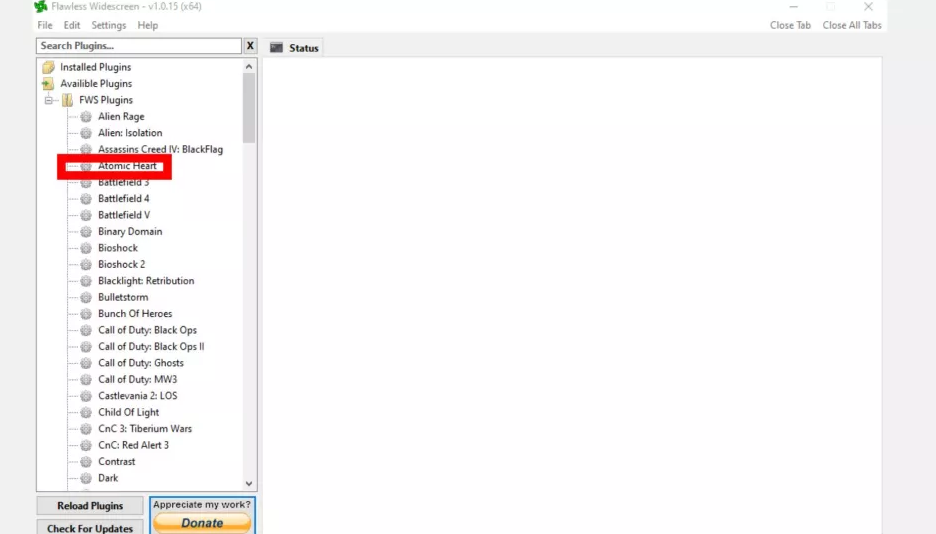The width and height of the screenshot is (936, 534).
Task: Select Assassins Creed IV: BlackFlag plugin
Action: coord(161,149)
